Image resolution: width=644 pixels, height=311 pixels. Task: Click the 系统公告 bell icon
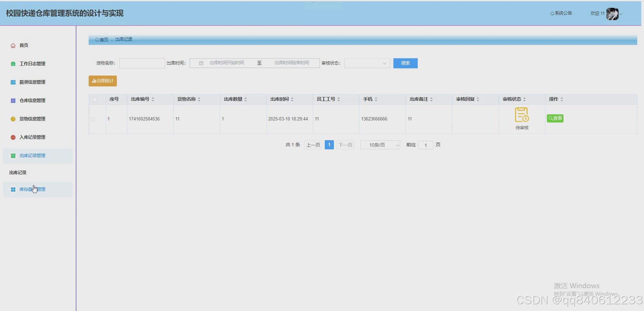pos(552,14)
